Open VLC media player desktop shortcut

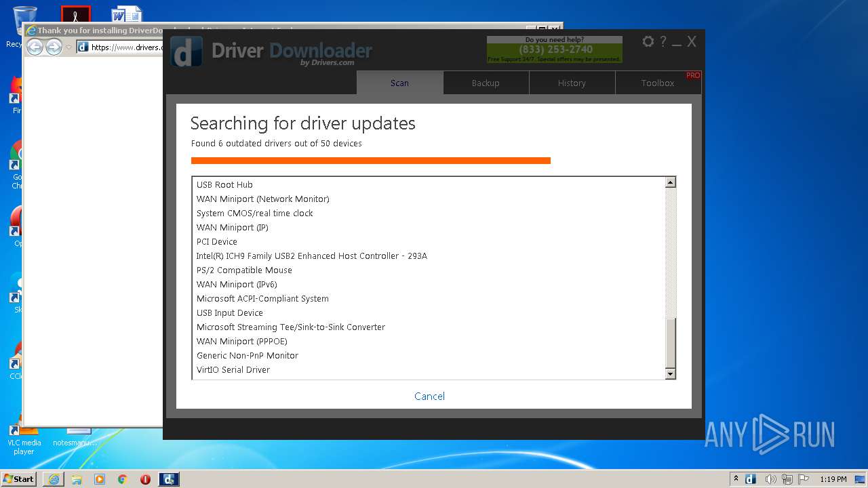coord(24,437)
